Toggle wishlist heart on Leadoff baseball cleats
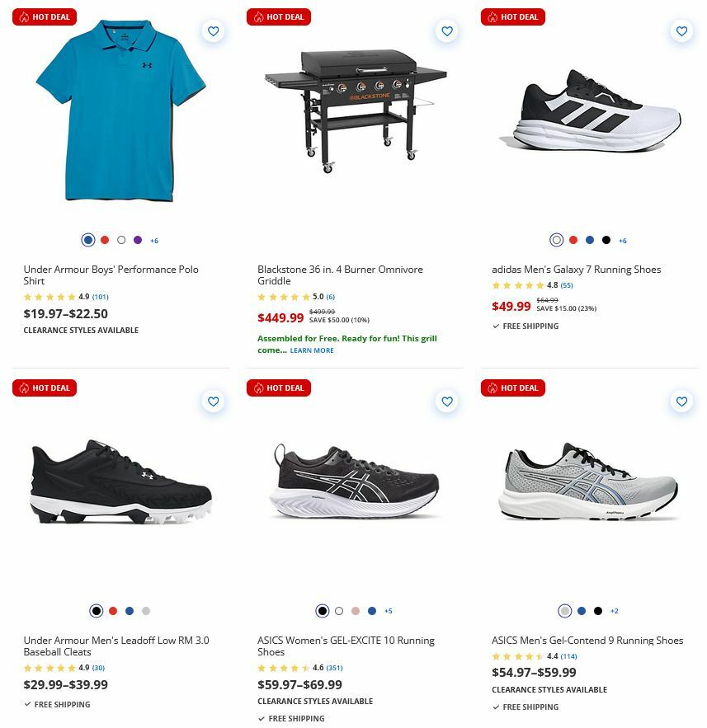707x728 pixels. (x=213, y=402)
